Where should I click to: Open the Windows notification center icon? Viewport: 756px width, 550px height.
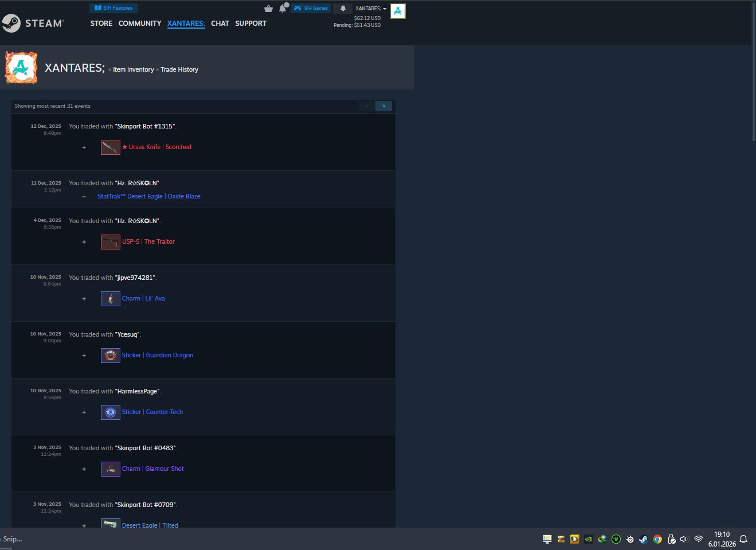(743, 539)
